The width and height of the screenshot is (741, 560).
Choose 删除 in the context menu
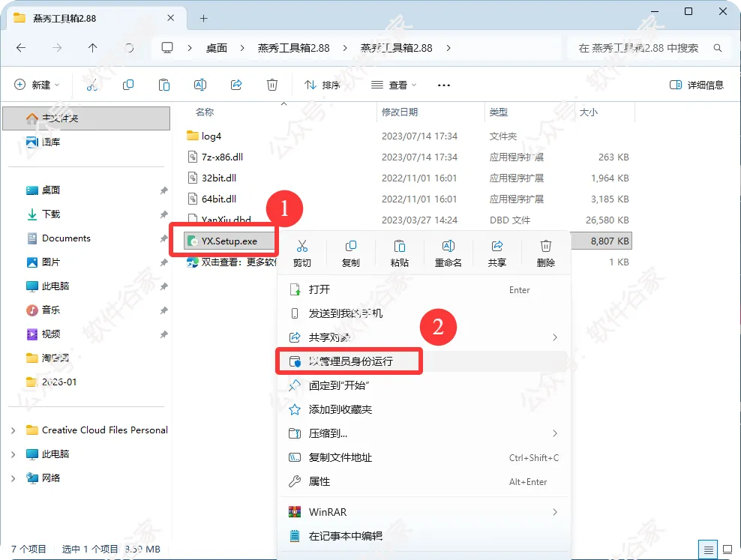546,253
